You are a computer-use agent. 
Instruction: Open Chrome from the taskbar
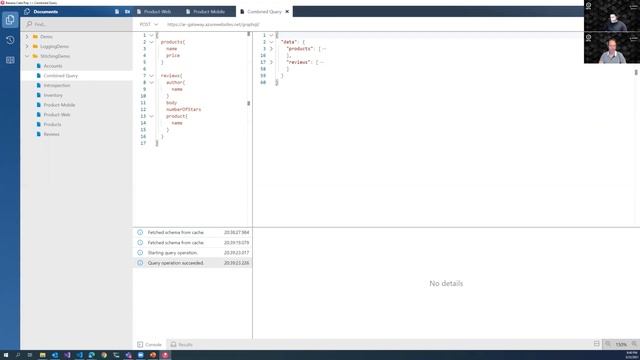pyautogui.click(x=104, y=355)
